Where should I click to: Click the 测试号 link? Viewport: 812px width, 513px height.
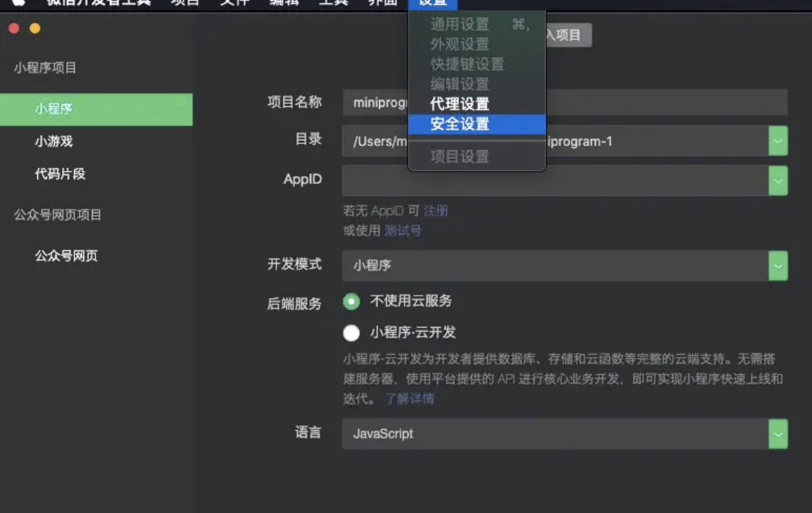pos(402,231)
